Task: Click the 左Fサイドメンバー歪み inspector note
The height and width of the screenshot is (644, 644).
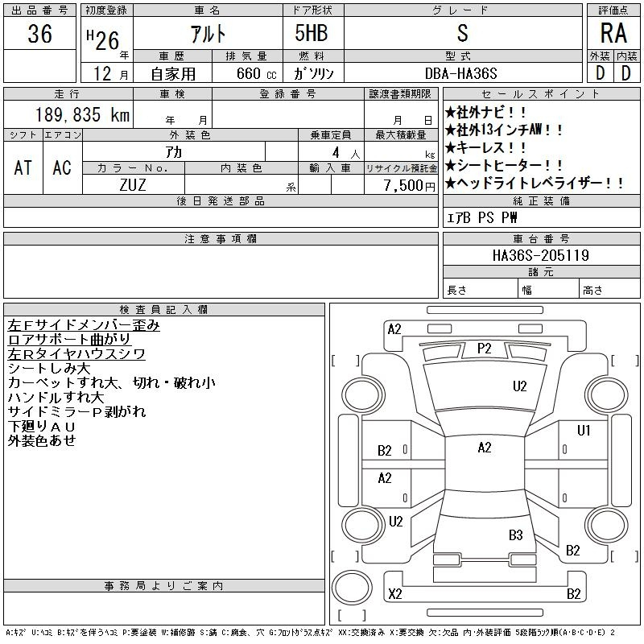Action: [x=84, y=325]
